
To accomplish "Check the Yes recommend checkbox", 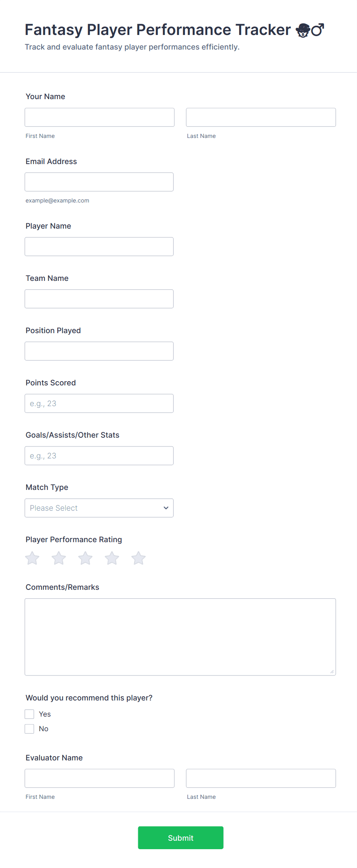I will [30, 714].
